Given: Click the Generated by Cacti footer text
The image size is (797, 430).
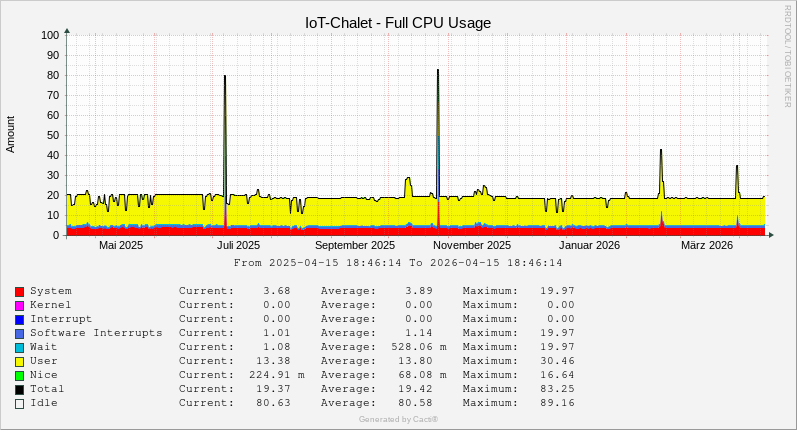Looking at the screenshot, I should [398, 419].
